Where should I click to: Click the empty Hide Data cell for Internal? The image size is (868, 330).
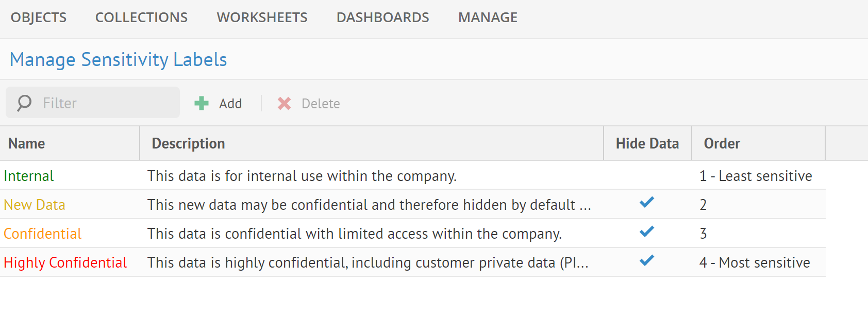(647, 176)
